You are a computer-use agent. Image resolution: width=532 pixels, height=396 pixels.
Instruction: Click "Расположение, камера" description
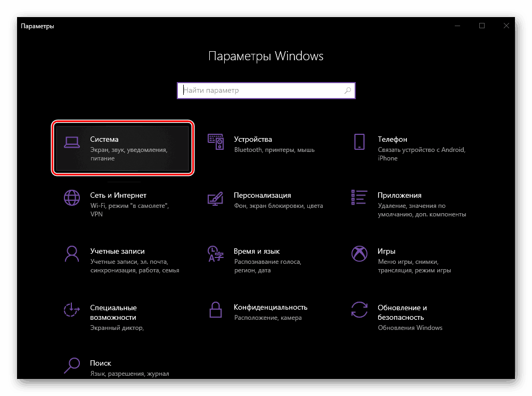pos(268,318)
